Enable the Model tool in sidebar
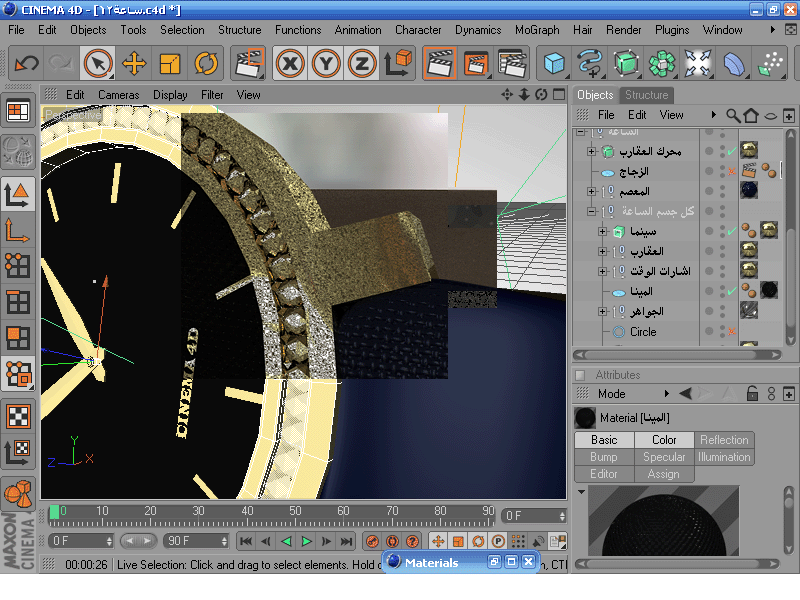The image size is (800, 600). (18, 193)
